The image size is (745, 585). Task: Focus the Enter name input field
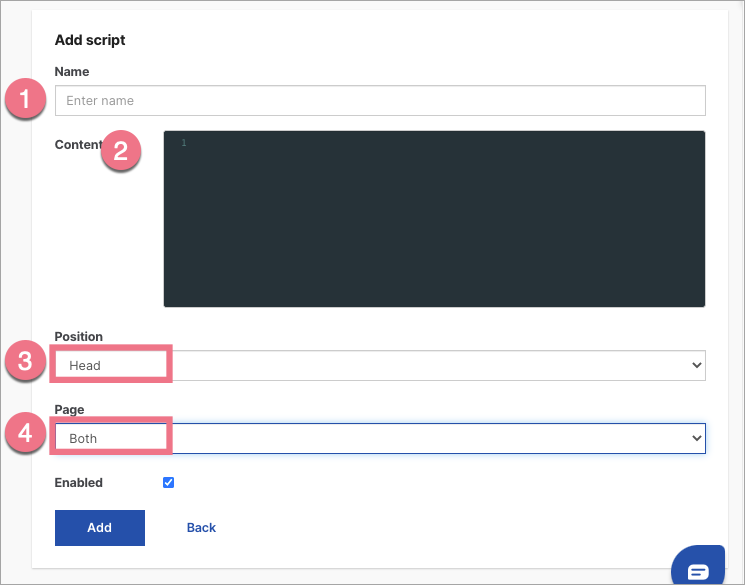380,101
